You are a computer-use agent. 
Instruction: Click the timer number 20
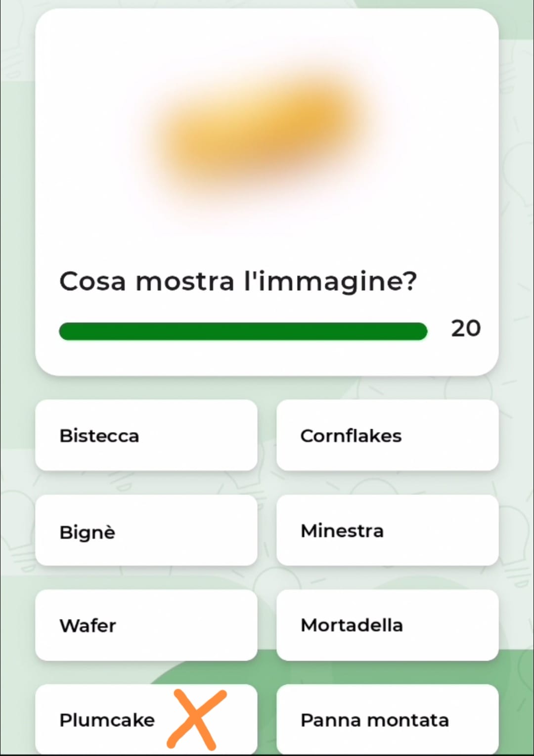point(465,328)
